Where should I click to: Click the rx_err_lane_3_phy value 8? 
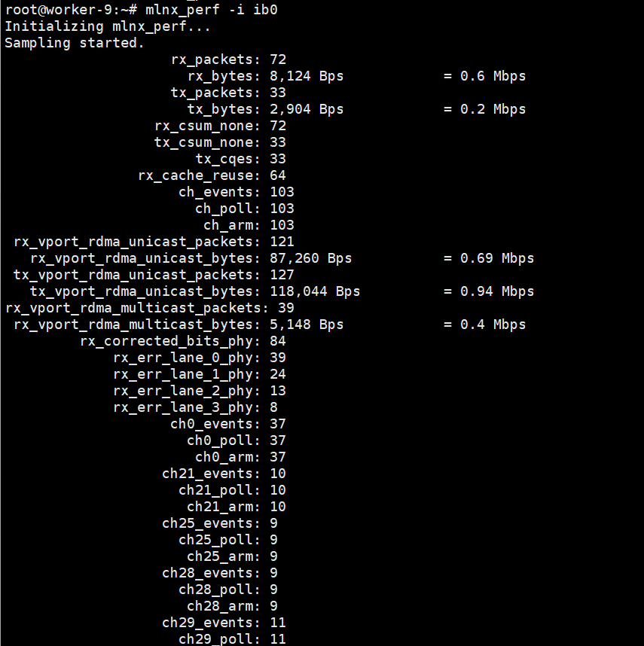pyautogui.click(x=273, y=407)
